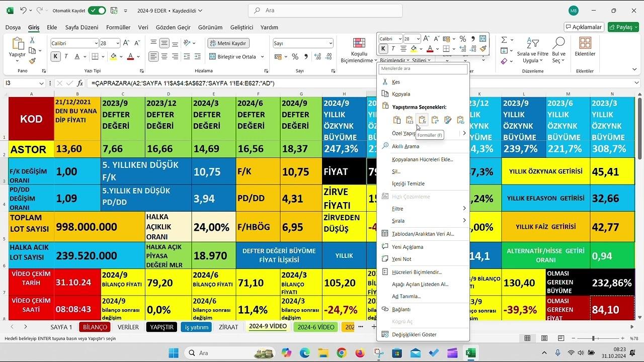Viewport: 644px width, 362px height.
Task: Click the Cut scissors icon in the Pano group
Action: click(x=32, y=40)
